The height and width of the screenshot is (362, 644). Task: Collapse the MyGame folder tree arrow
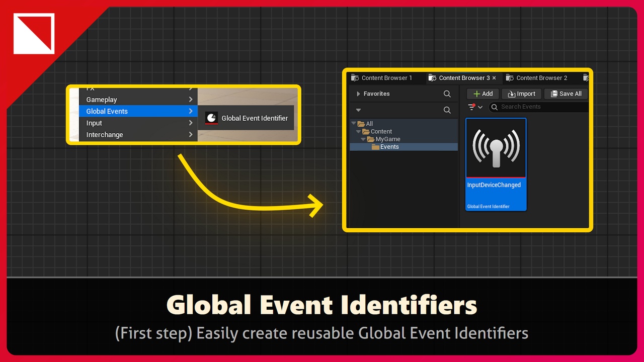pos(363,139)
